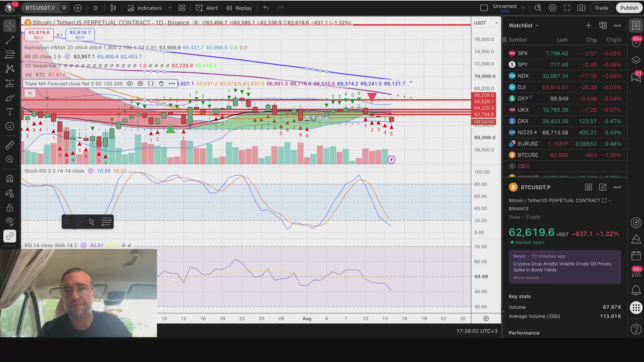
Task: Add a symbol to compare with the plus button
Action: (x=78, y=8)
